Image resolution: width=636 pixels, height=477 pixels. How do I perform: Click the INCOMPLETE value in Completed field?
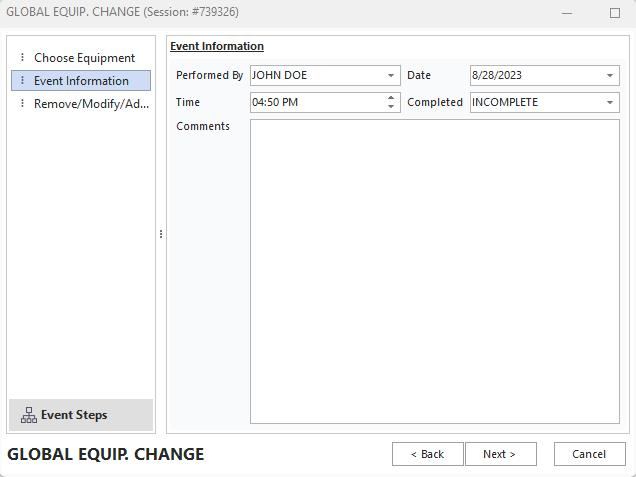point(505,102)
